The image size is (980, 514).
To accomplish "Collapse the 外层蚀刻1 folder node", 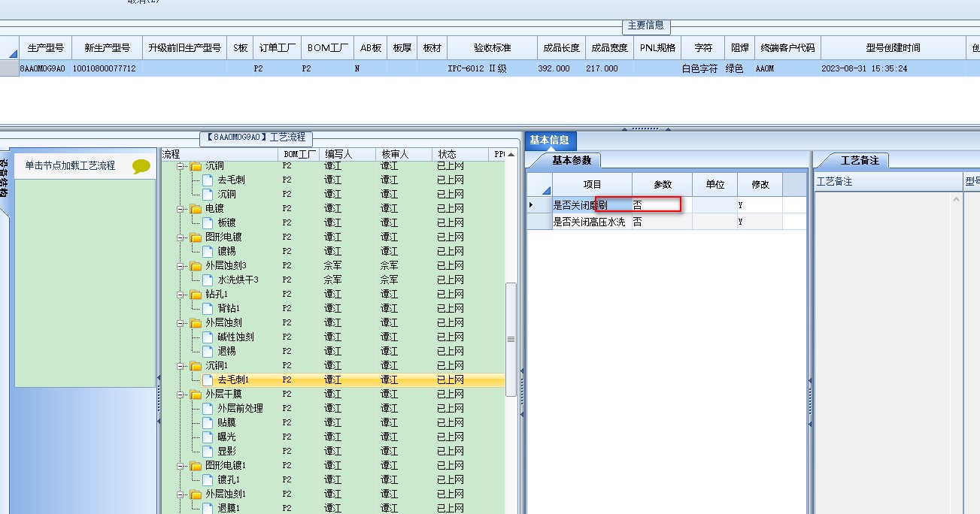I will 181,494.
